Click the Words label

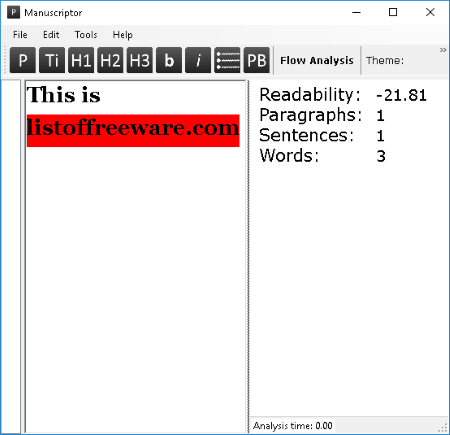(x=289, y=156)
